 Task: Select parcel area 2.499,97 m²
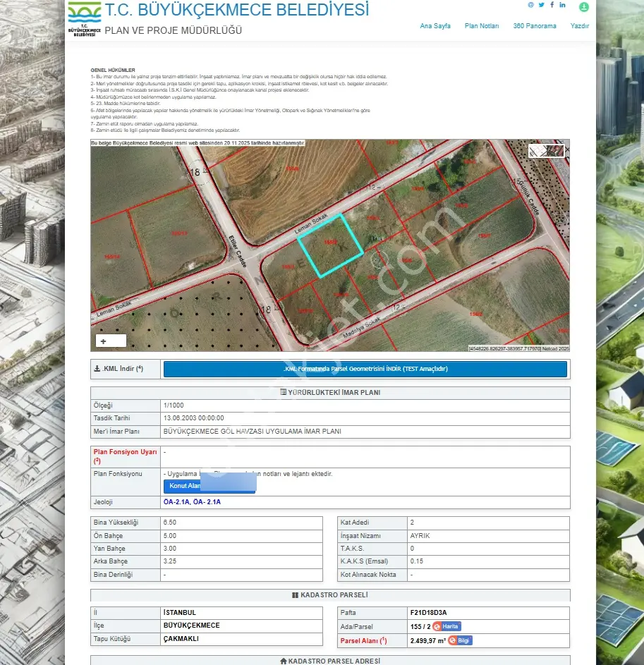click(428, 641)
